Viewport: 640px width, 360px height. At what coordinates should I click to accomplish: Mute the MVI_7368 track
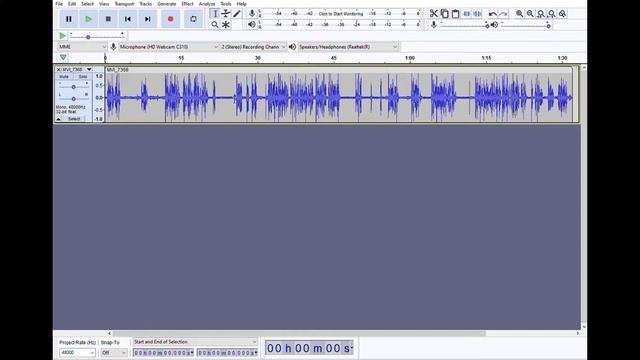tap(64, 77)
